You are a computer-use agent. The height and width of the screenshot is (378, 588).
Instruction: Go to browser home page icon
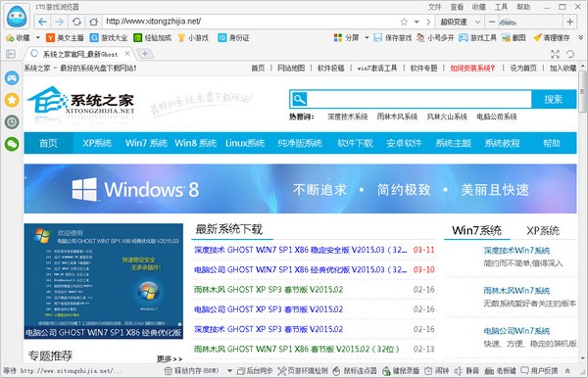(x=93, y=22)
